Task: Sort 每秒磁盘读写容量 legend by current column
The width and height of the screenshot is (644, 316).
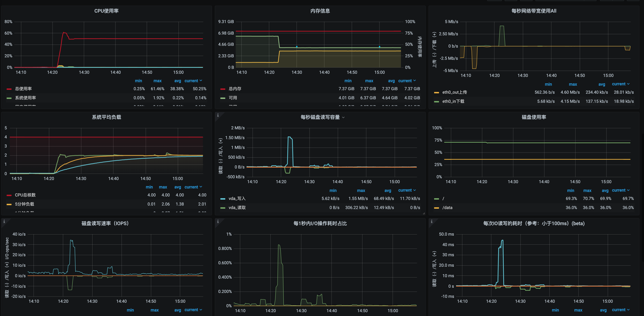Action: 407,190
